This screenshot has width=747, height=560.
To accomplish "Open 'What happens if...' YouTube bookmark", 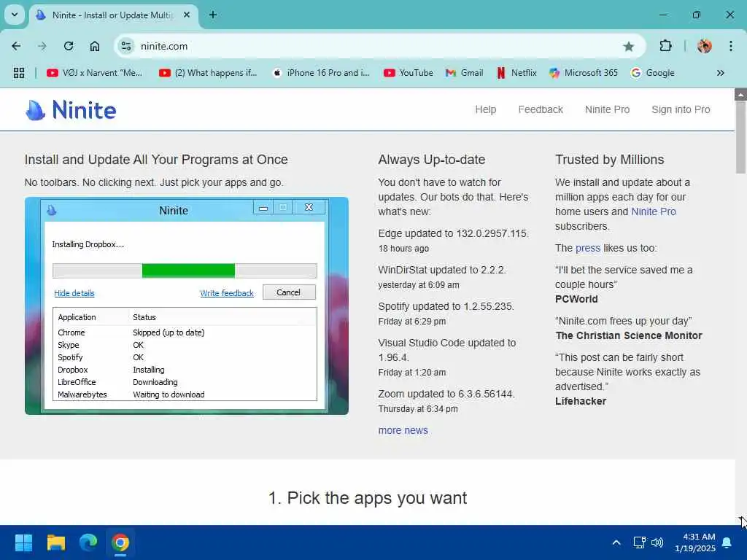I will pos(208,73).
